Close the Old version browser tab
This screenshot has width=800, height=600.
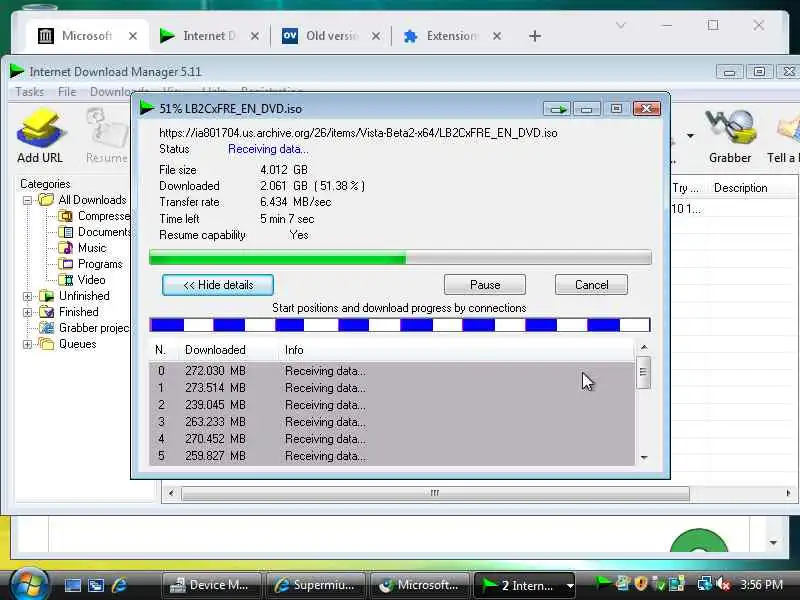pyautogui.click(x=376, y=36)
